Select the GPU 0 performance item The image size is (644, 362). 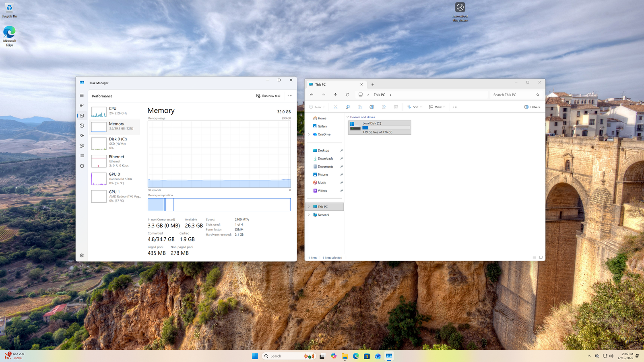tap(115, 178)
